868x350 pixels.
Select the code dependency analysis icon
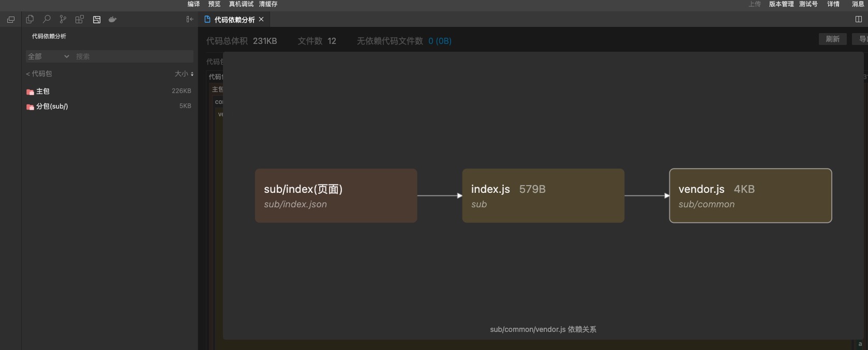[x=96, y=19]
